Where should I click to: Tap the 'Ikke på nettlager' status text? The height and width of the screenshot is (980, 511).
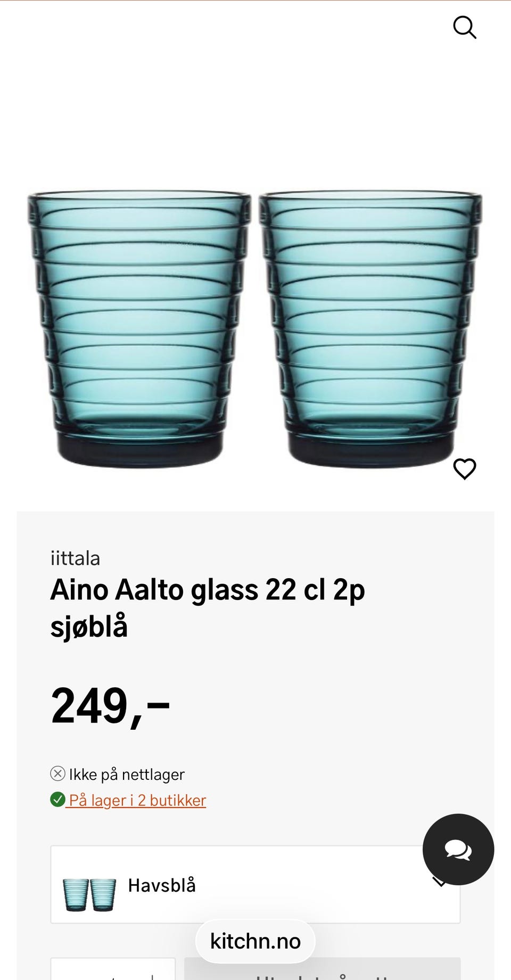click(x=127, y=775)
